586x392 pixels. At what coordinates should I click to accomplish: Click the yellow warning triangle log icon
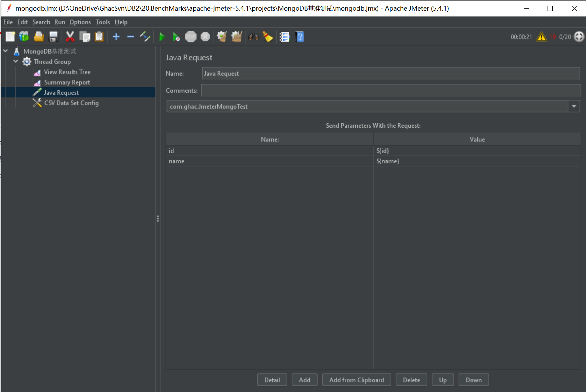click(541, 36)
